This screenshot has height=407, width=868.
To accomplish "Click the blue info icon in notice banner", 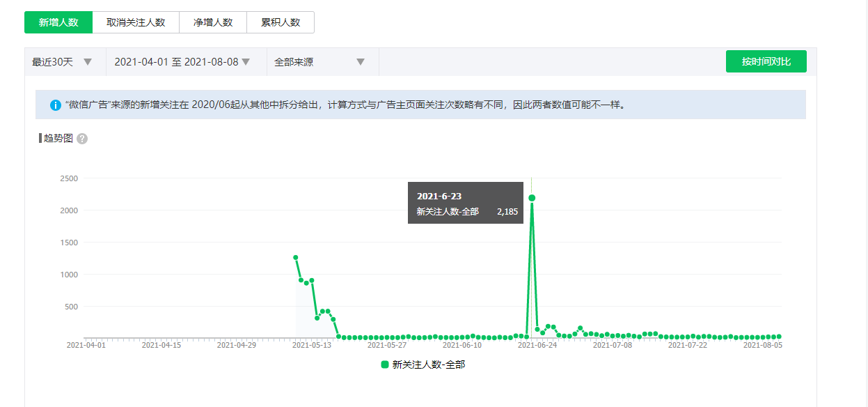I will tap(56, 105).
